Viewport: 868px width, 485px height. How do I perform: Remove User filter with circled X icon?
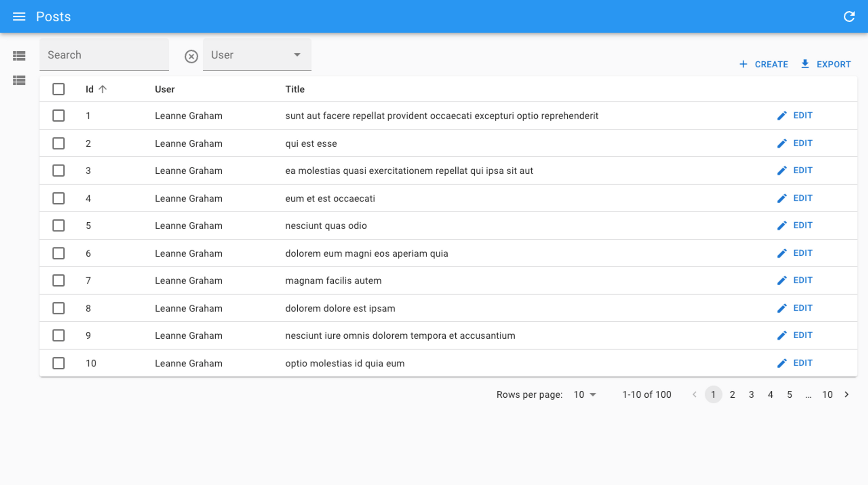(x=191, y=56)
